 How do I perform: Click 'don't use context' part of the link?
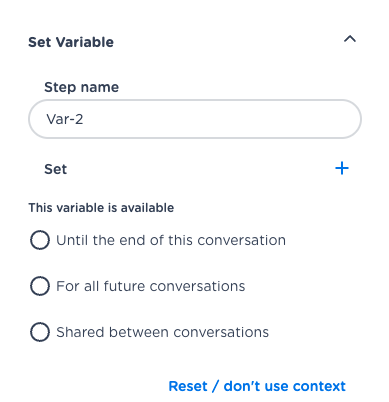tap(285, 386)
